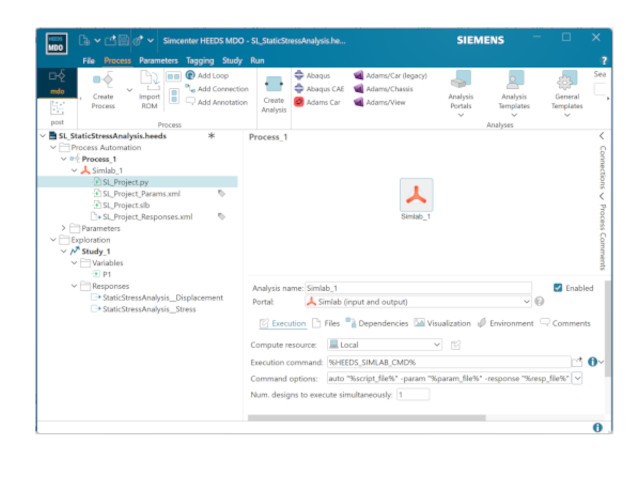The height and width of the screenshot is (480, 640).
Task: Select the Simlab_1 node on the canvas
Action: 416,195
